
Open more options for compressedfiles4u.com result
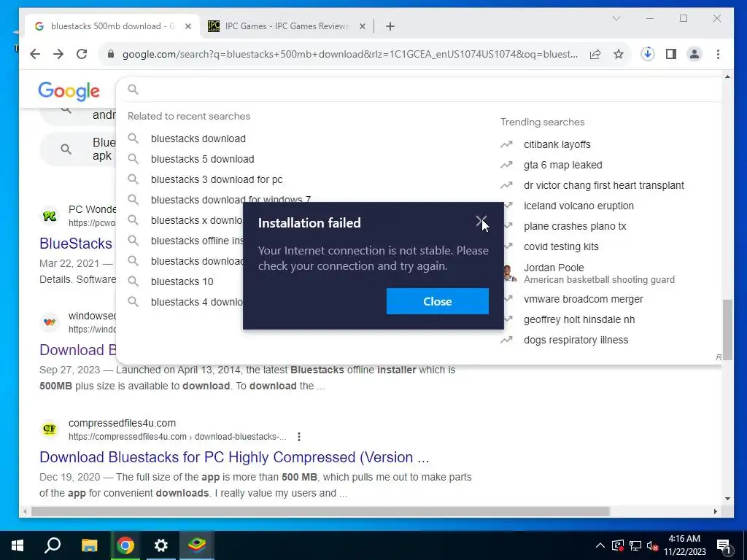tap(298, 437)
